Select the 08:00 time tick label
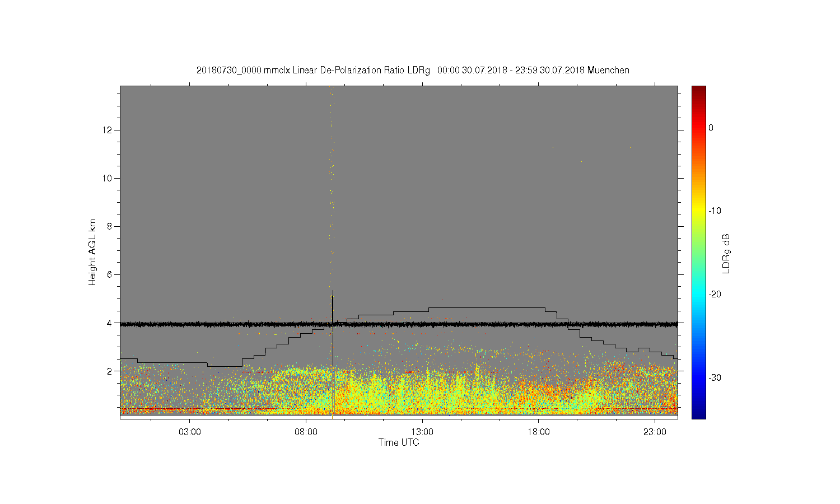 [x=306, y=432]
